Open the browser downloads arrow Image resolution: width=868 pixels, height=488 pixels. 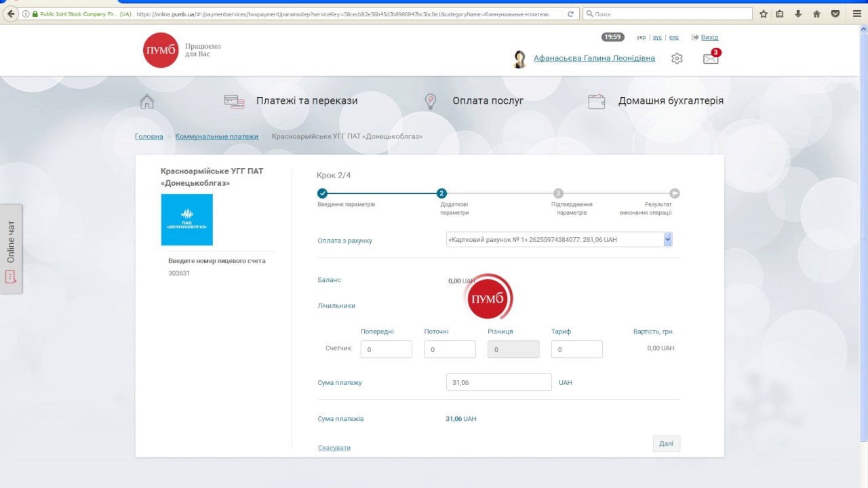point(798,14)
